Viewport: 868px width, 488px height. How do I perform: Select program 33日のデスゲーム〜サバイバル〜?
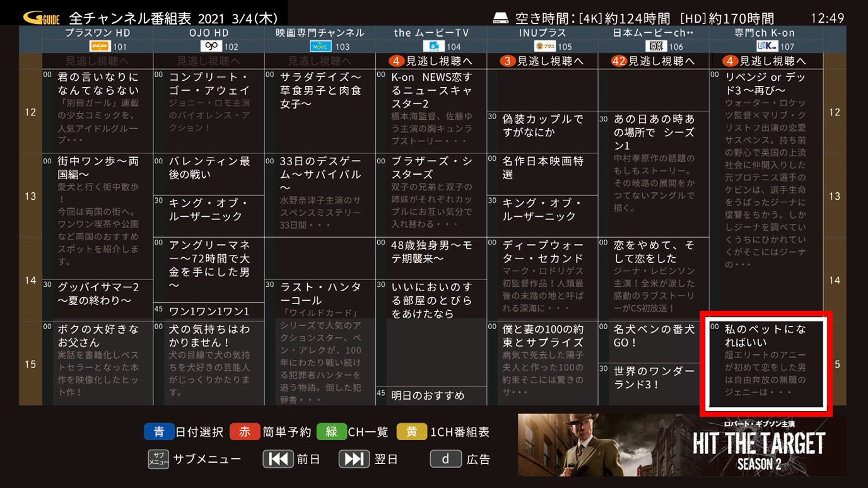click(320, 195)
